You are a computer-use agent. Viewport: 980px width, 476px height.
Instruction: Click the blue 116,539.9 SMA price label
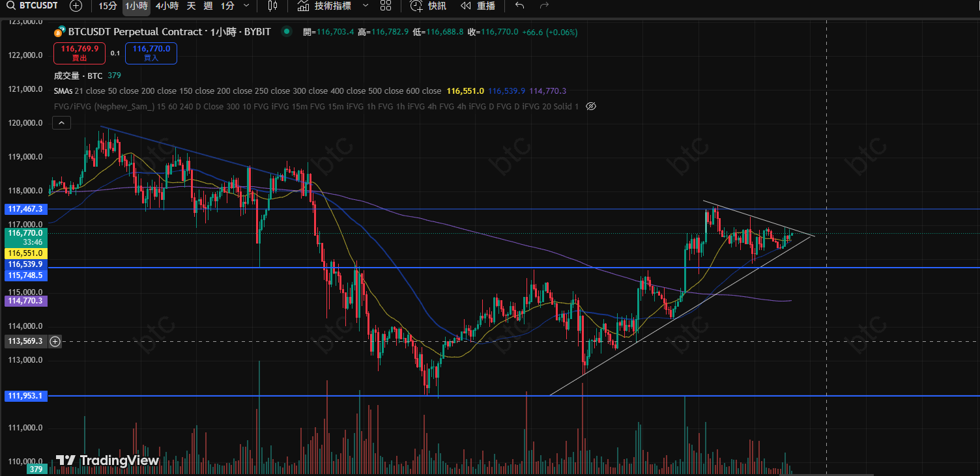[x=25, y=264]
